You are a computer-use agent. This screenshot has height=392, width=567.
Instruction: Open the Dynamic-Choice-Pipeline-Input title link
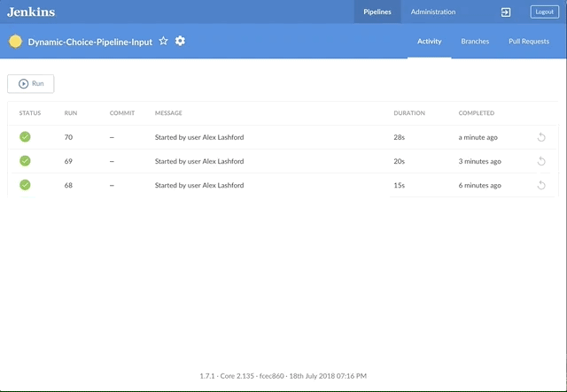pos(90,42)
